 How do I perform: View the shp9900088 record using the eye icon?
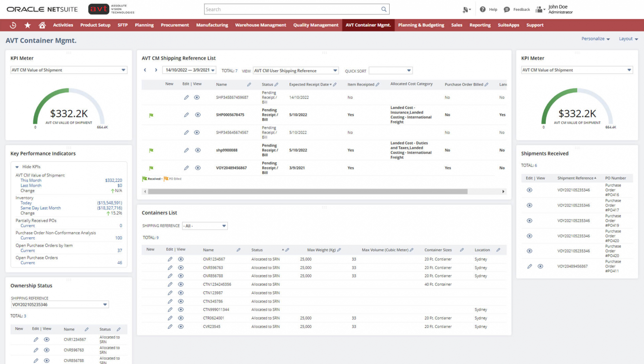(198, 150)
